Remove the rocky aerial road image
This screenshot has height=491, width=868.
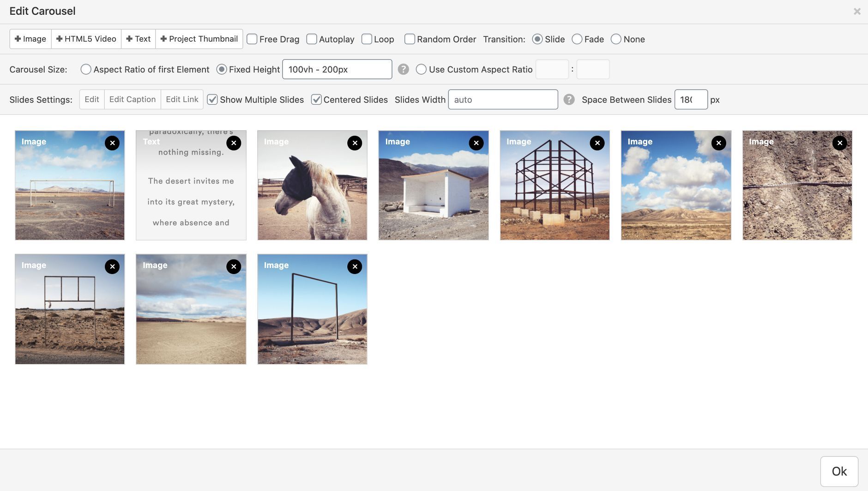(x=839, y=143)
